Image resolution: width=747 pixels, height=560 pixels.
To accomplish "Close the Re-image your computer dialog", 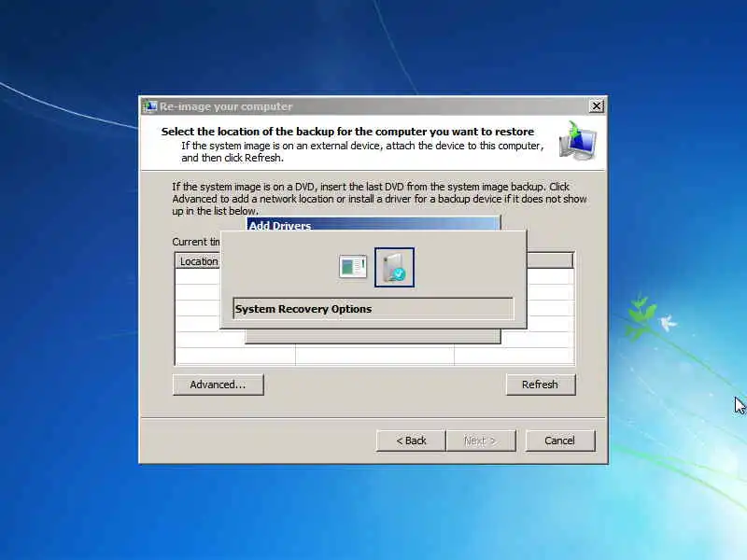I will click(x=597, y=106).
